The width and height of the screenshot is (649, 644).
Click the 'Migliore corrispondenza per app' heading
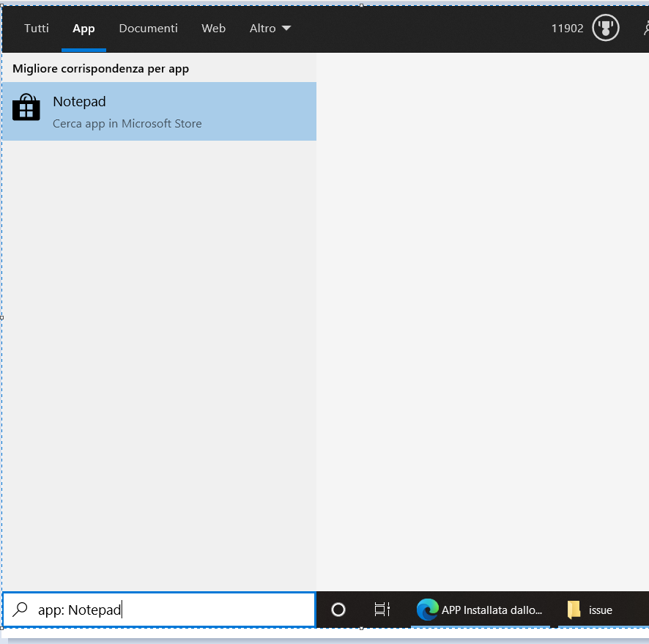click(x=100, y=69)
